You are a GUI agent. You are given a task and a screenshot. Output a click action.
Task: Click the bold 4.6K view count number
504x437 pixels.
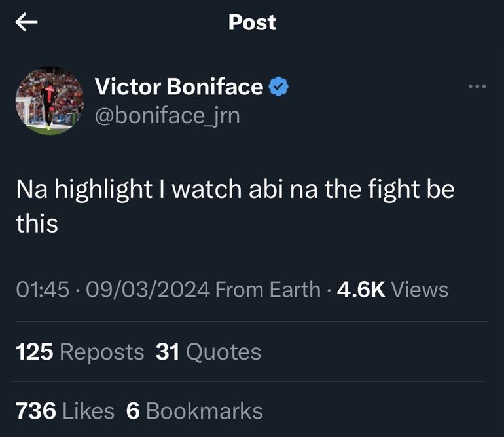click(360, 290)
